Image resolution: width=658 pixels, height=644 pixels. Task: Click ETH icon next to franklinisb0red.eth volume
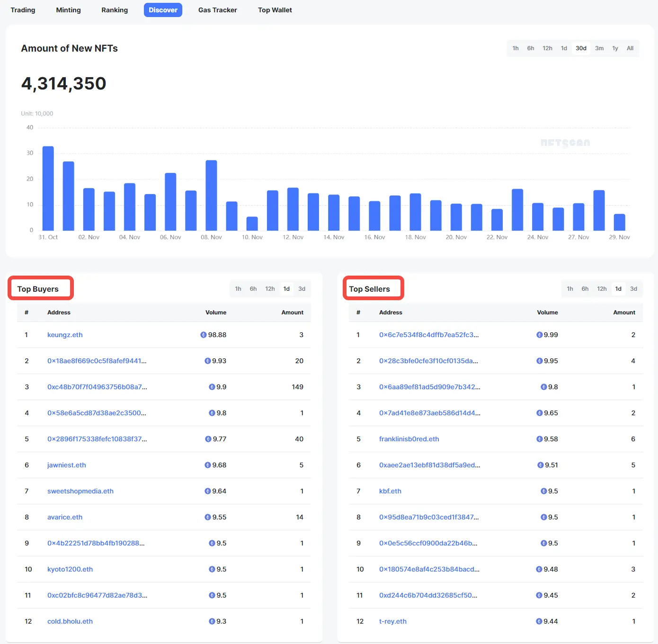pyautogui.click(x=539, y=439)
